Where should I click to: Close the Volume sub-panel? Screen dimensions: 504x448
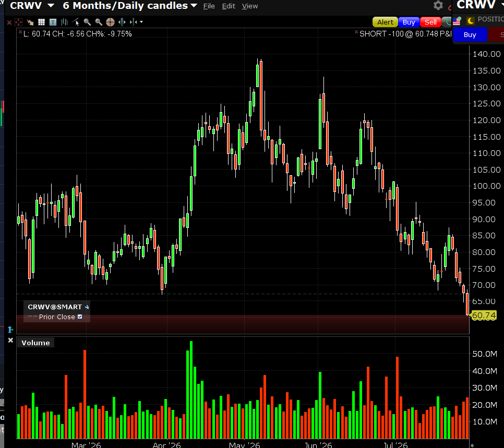[10, 340]
